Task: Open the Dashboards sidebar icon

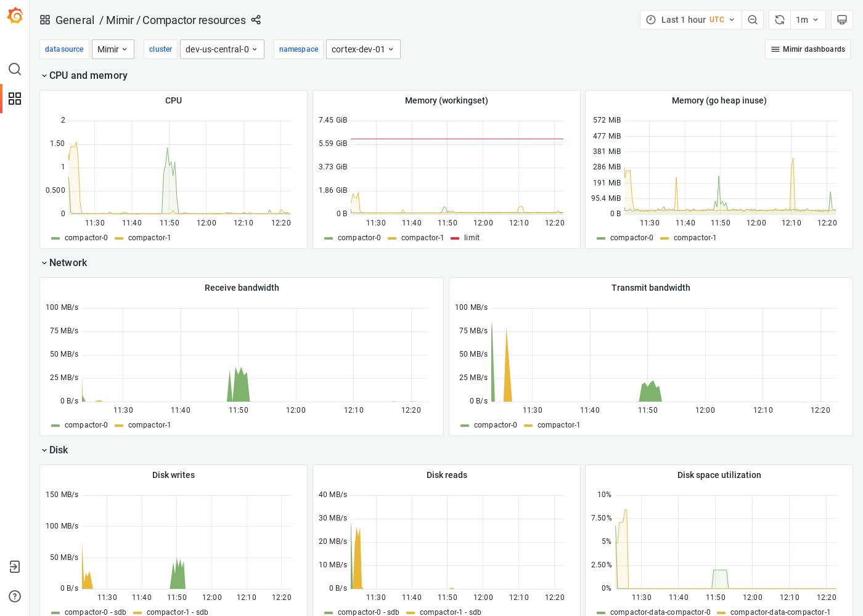Action: (14, 99)
